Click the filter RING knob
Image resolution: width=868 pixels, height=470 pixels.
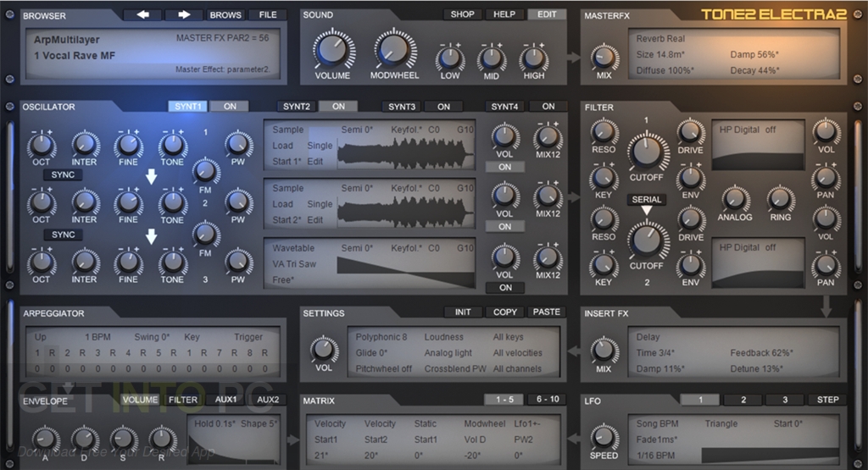click(780, 200)
